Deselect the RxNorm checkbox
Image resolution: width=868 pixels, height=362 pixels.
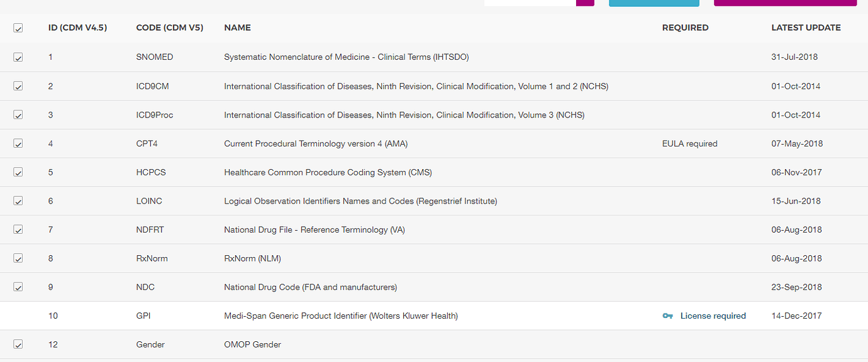pyautogui.click(x=18, y=258)
